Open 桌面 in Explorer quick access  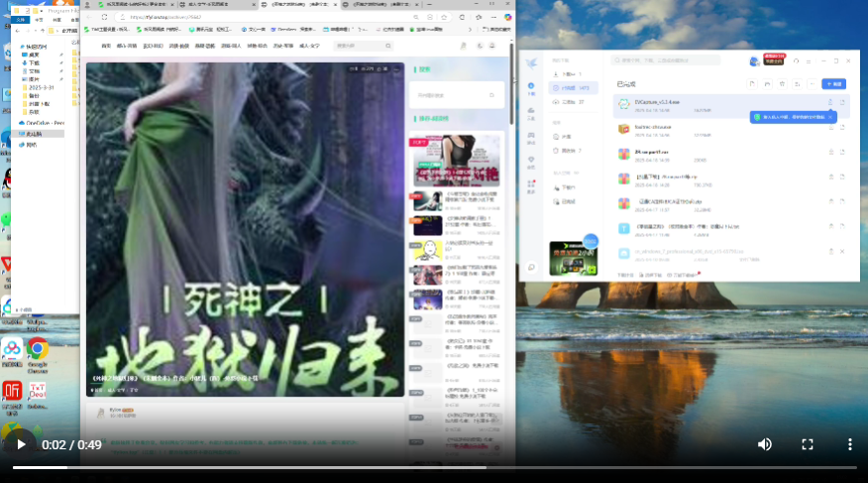(x=35, y=55)
